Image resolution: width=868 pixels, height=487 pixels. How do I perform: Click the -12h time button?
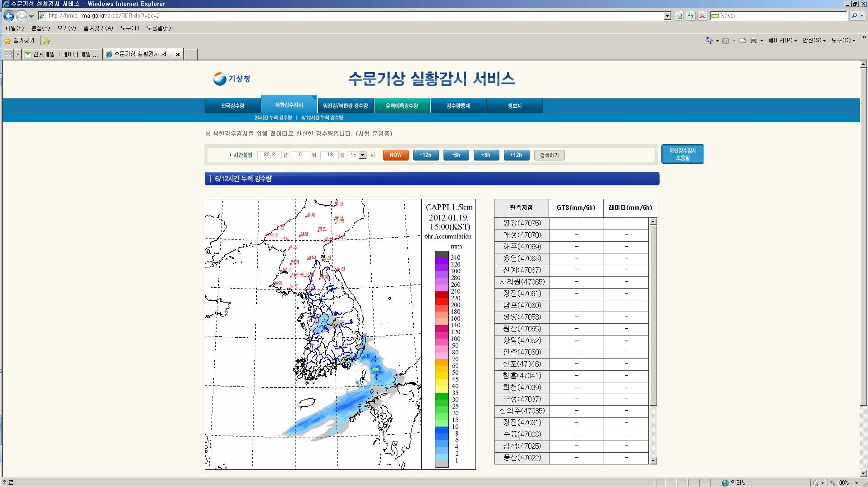(426, 155)
